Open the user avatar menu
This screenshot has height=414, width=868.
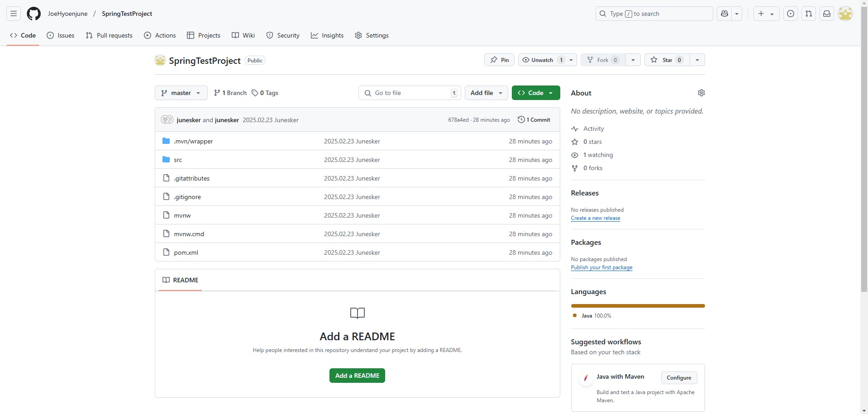coord(845,14)
